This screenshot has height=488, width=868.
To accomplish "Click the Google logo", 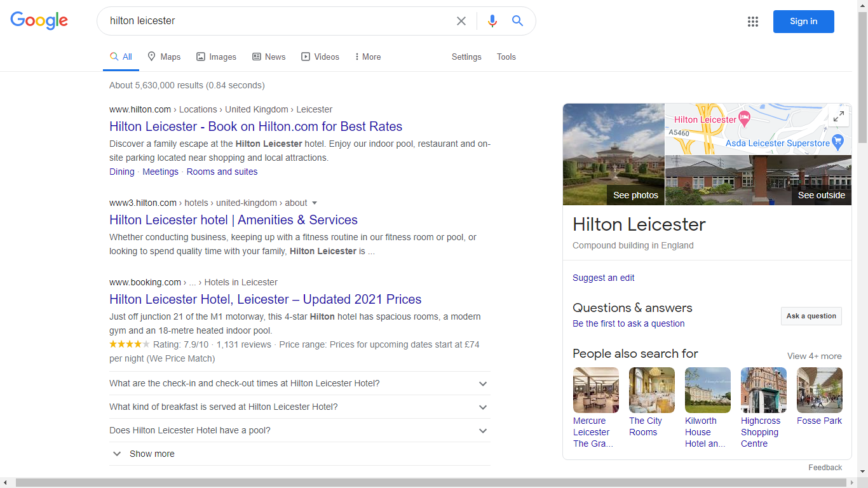I will coord(39,20).
